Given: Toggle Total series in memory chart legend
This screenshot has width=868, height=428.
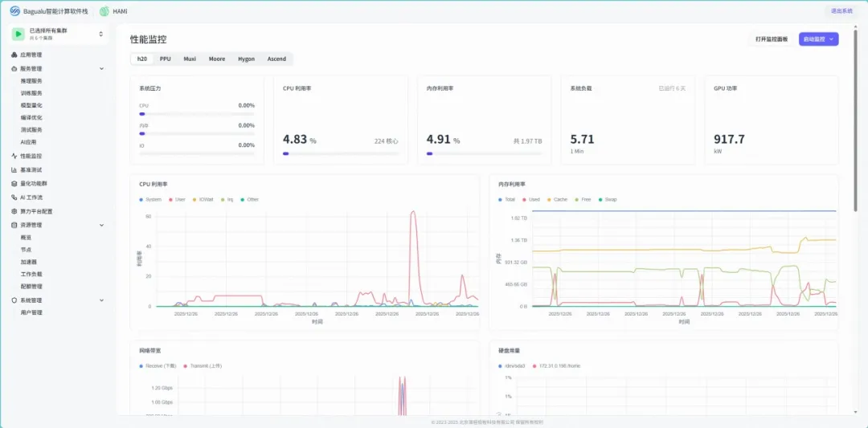Looking at the screenshot, I should 507,199.
